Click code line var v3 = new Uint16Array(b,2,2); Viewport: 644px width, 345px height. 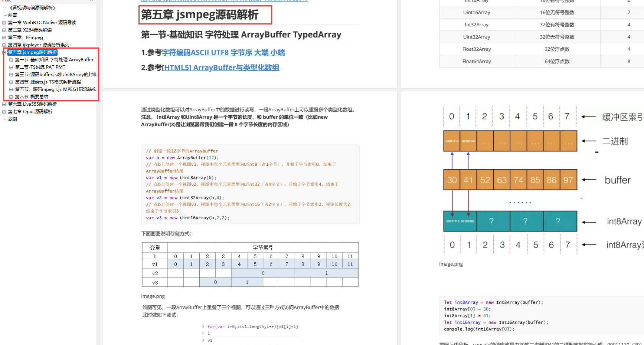click(x=188, y=218)
